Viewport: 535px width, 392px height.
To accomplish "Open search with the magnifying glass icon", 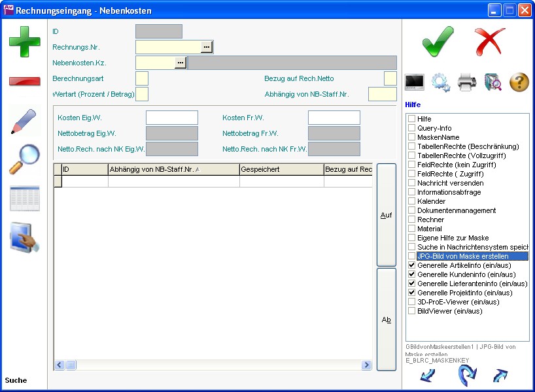I will click(24, 159).
